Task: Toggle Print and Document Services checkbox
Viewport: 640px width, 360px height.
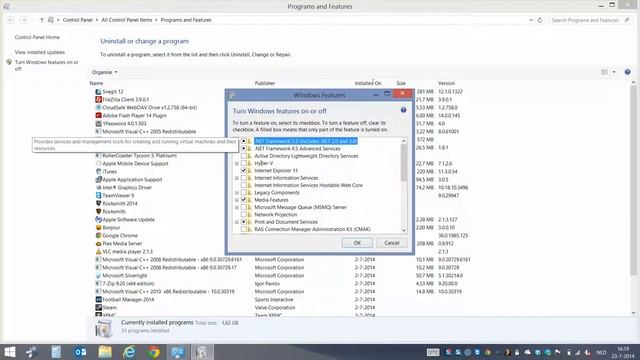Action: tap(244, 222)
